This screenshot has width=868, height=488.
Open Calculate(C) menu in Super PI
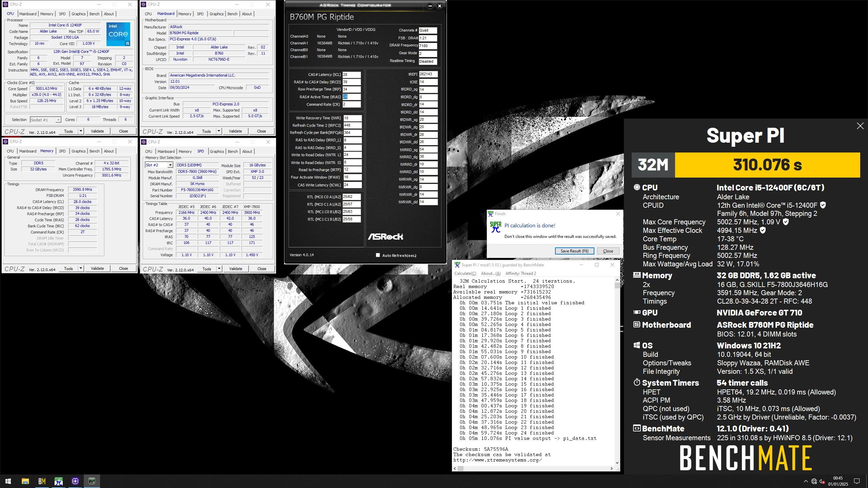pos(465,273)
